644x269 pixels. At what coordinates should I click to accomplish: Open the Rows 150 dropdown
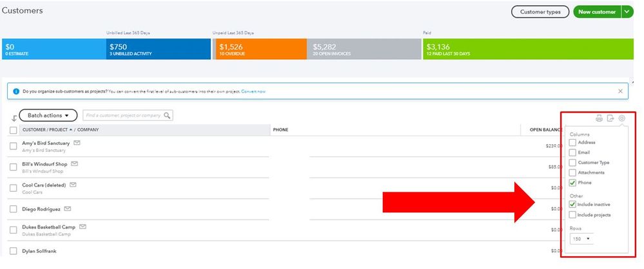pos(581,239)
